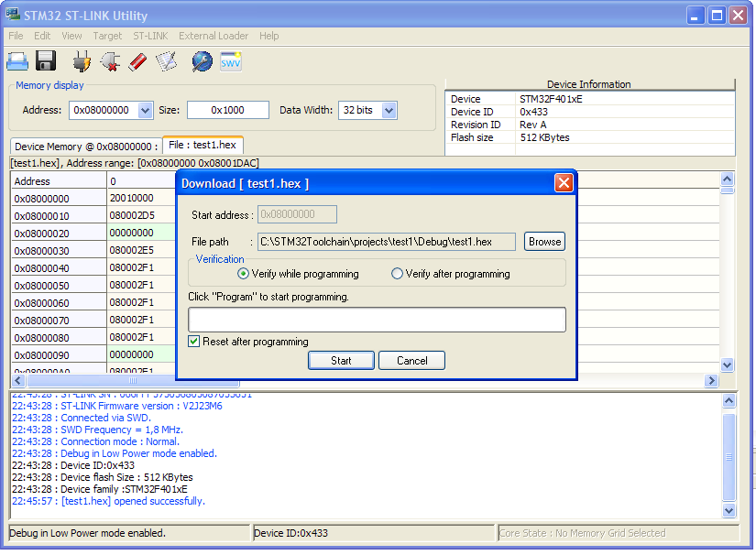Click the 0x08000030 address row cell
Screen dimensions: 756x555
pyautogui.click(x=59, y=251)
